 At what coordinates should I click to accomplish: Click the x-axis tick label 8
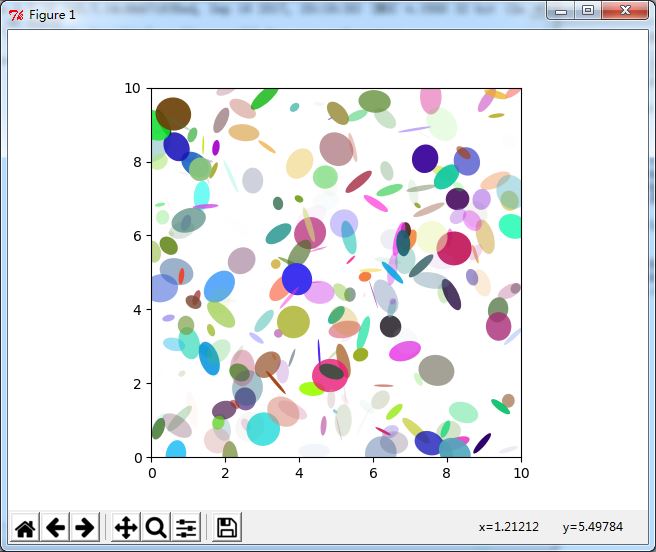coord(446,473)
